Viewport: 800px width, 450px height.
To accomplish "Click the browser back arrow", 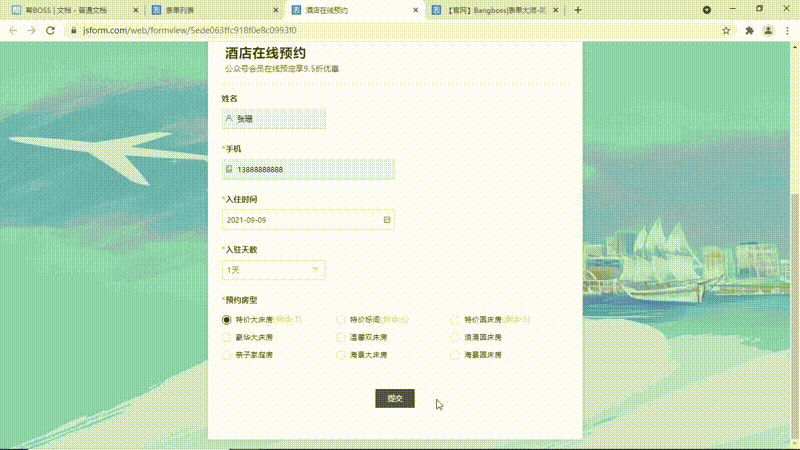I will pos(13,31).
